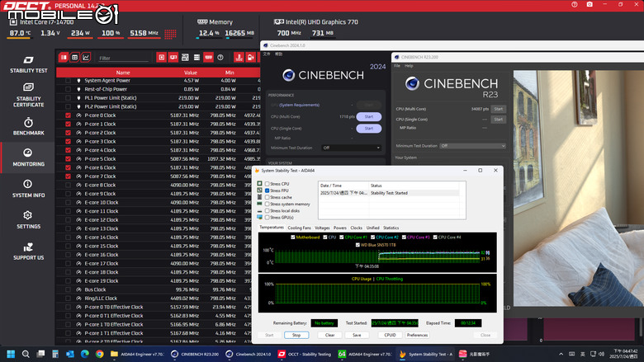The image size is (644, 362).
Task: Switch OCCT monitoring to graph view icon
Action: coord(86,58)
